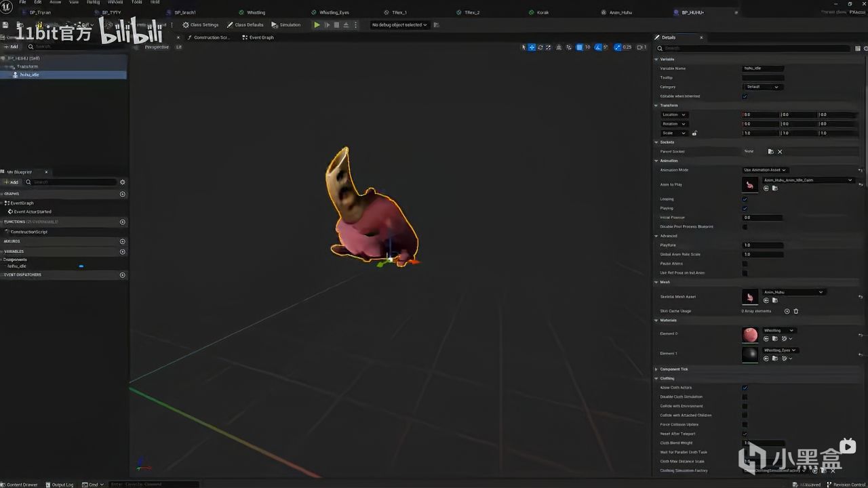Activate the rotate gizmo tool
The height and width of the screenshot is (488, 868).
pos(540,47)
